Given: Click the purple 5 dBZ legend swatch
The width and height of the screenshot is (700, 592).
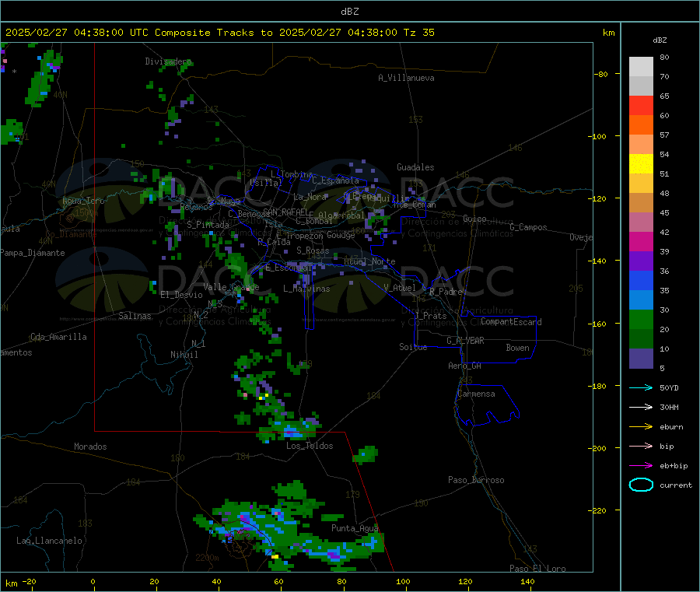Looking at the screenshot, I should (641, 359).
